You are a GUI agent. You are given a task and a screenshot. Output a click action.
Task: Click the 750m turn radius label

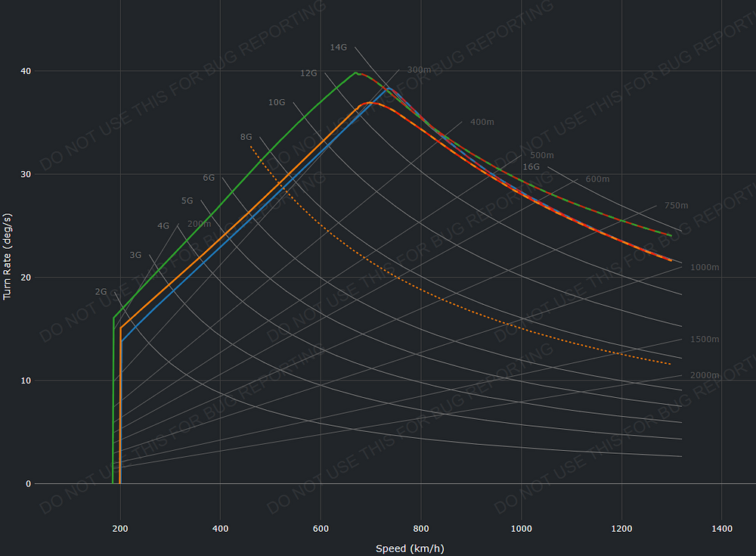pos(676,206)
